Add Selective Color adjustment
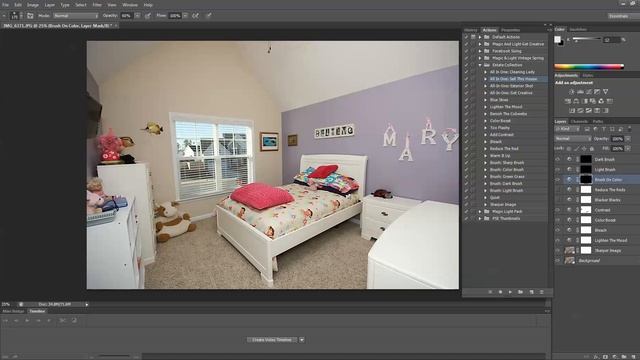 click(x=597, y=111)
